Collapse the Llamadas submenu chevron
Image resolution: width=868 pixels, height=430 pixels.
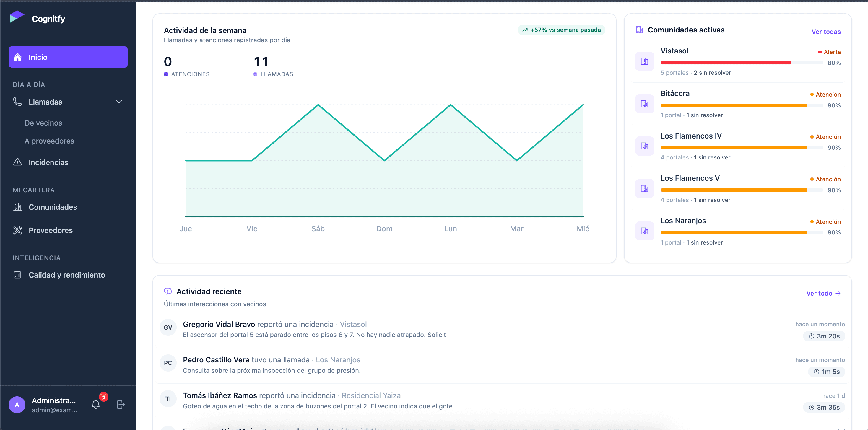pos(119,102)
